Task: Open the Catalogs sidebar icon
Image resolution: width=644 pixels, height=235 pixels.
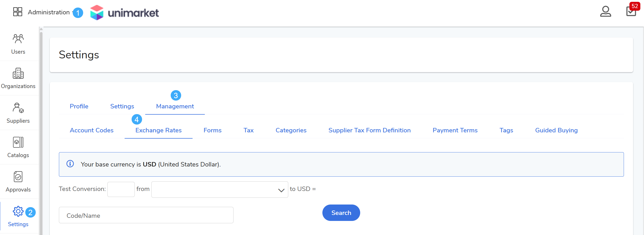Action: coord(18,142)
